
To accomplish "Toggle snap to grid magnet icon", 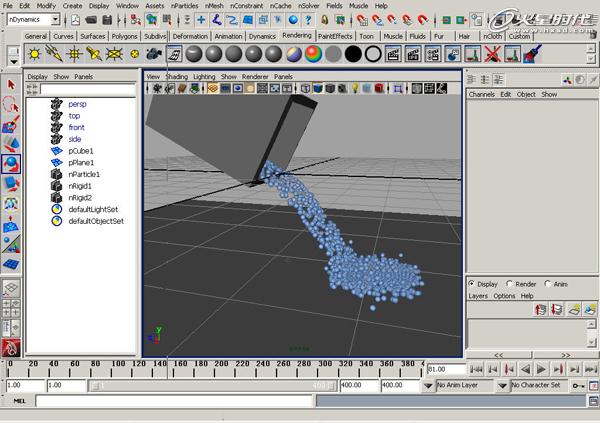I will (362, 20).
